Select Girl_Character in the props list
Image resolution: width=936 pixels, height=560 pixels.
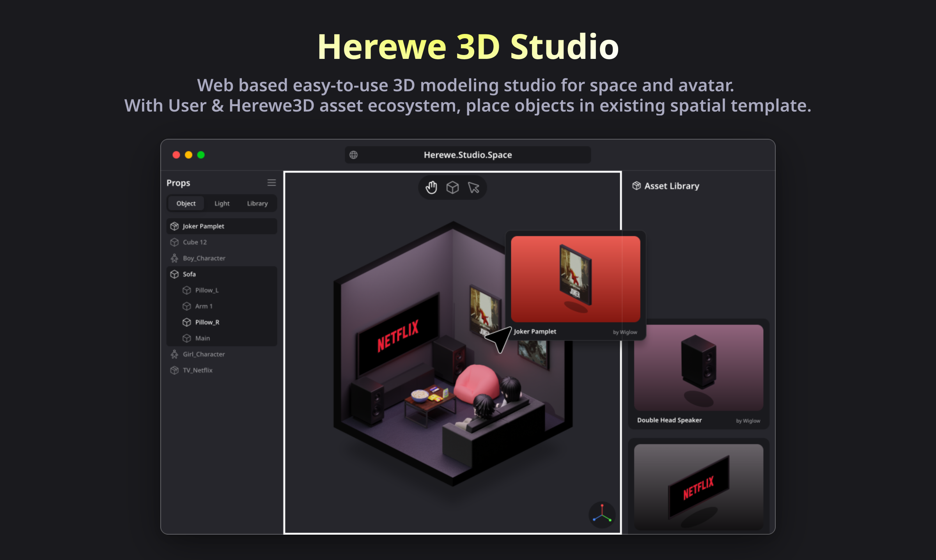coord(204,354)
